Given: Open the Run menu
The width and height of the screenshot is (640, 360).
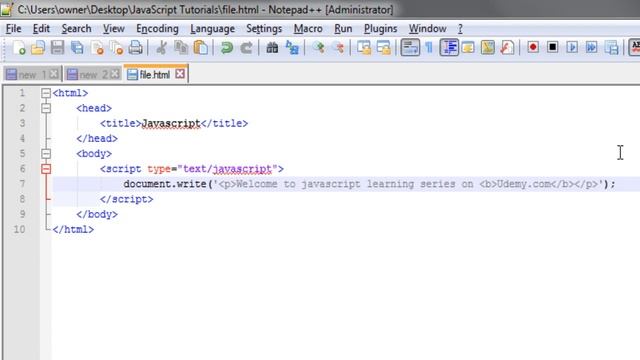Looking at the screenshot, I should [343, 29].
